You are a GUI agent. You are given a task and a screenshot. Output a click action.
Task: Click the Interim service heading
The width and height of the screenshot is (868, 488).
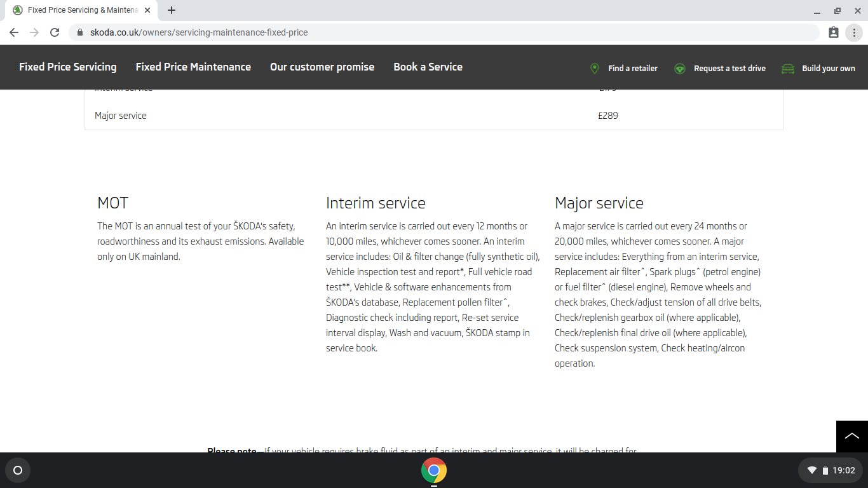pos(376,203)
